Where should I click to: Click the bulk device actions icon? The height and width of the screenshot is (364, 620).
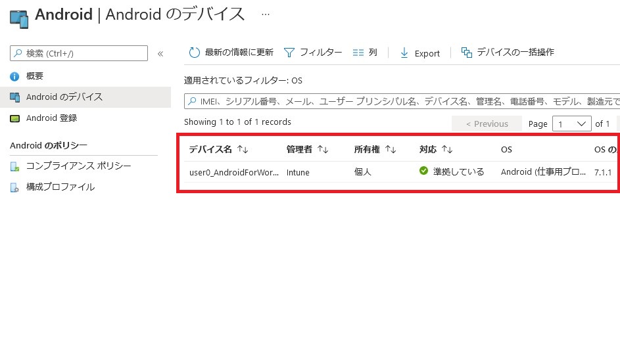pos(467,53)
